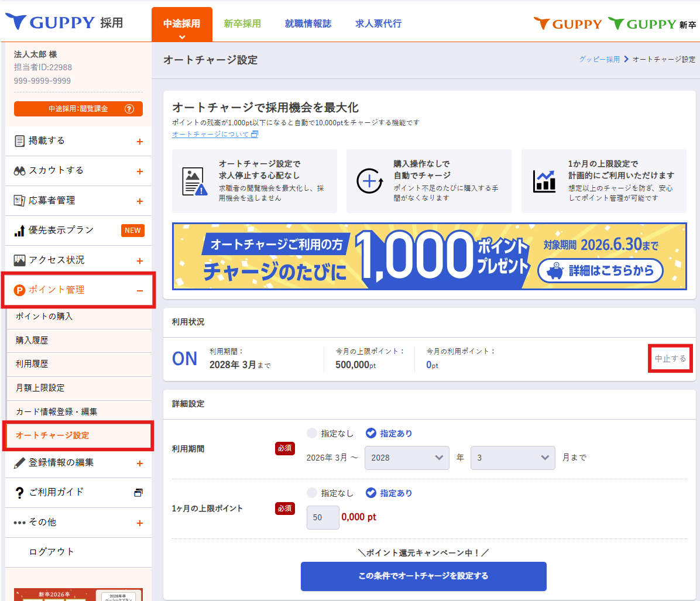Click the three dots icon beside その他
This screenshot has height=601, width=700.
click(20, 523)
